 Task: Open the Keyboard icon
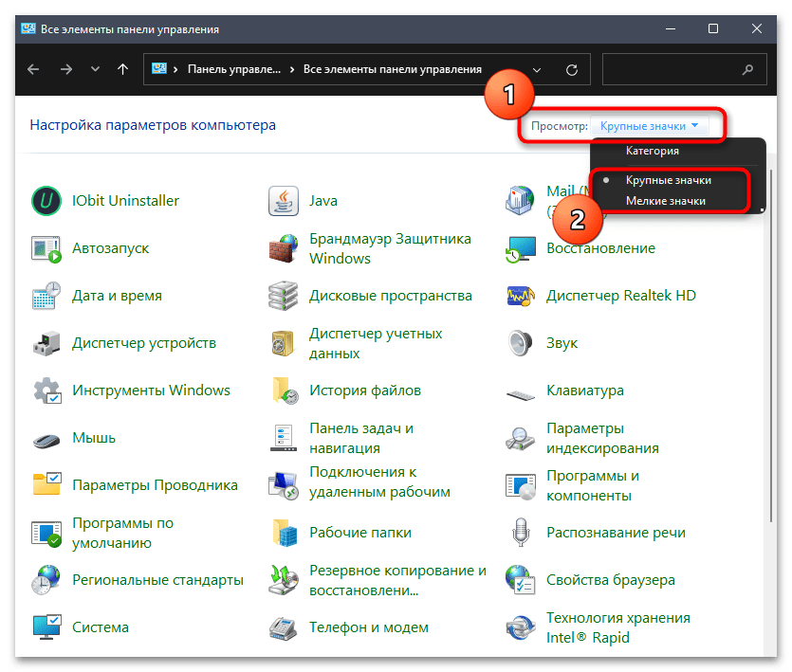521,390
